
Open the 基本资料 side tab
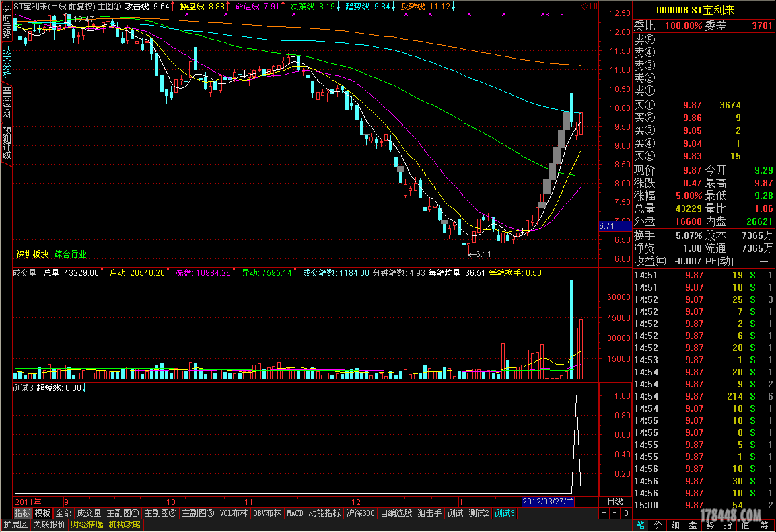[7, 102]
